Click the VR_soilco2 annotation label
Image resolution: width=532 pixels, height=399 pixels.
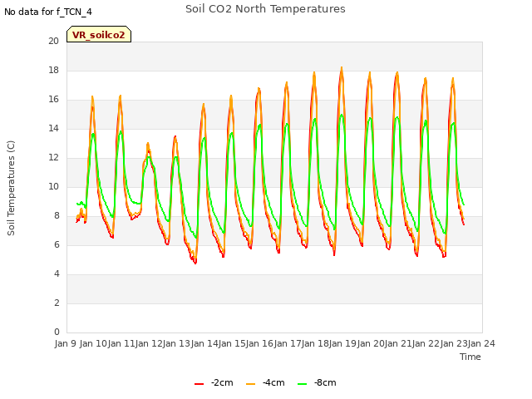pos(99,35)
